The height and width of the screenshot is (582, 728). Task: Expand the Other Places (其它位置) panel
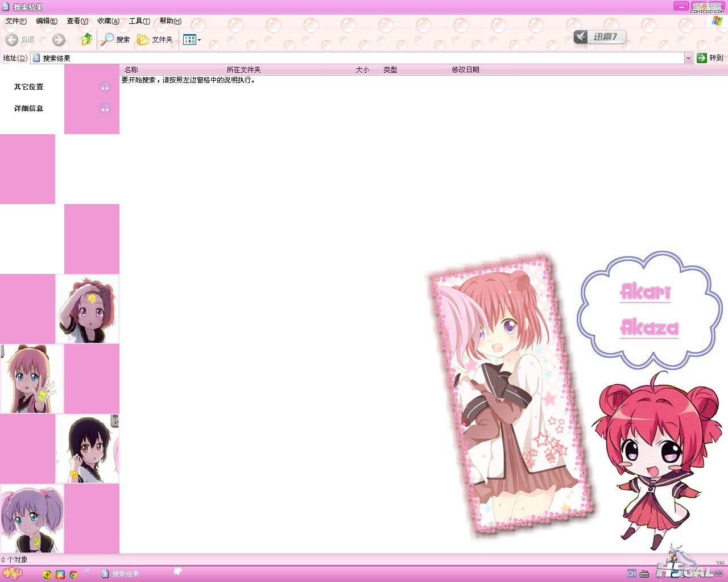click(105, 87)
